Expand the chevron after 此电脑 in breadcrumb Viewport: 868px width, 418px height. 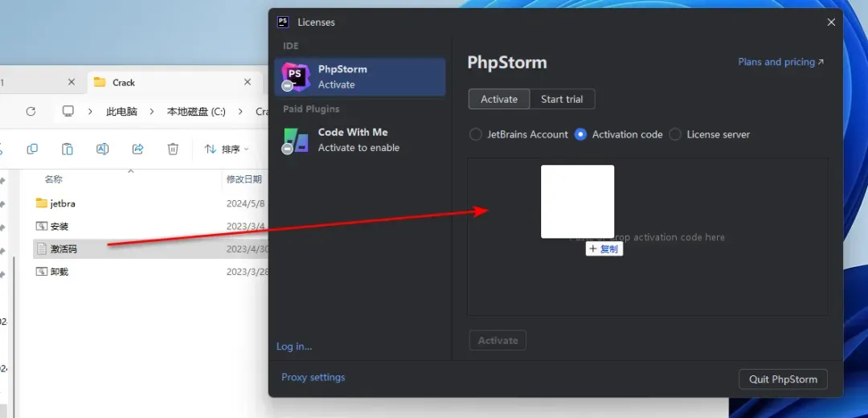tap(151, 111)
